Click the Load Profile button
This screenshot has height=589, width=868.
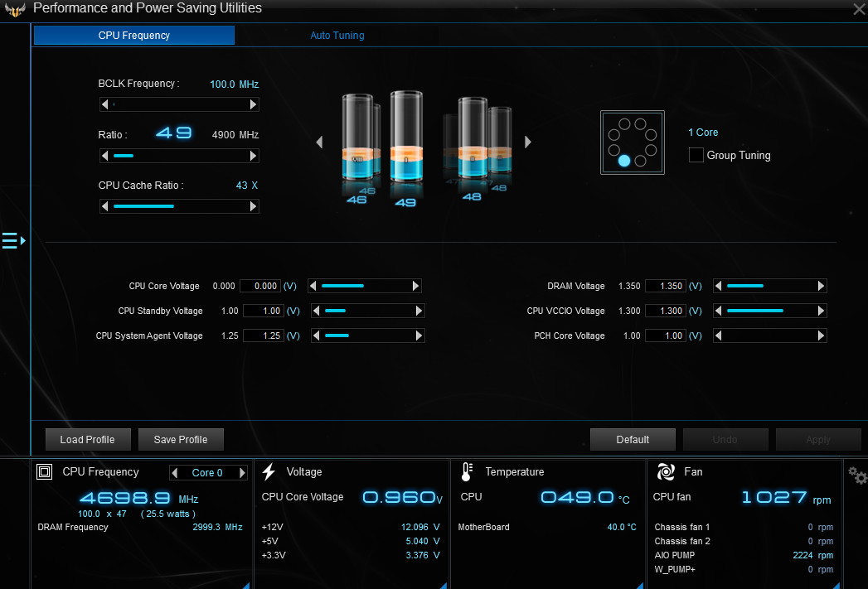88,440
